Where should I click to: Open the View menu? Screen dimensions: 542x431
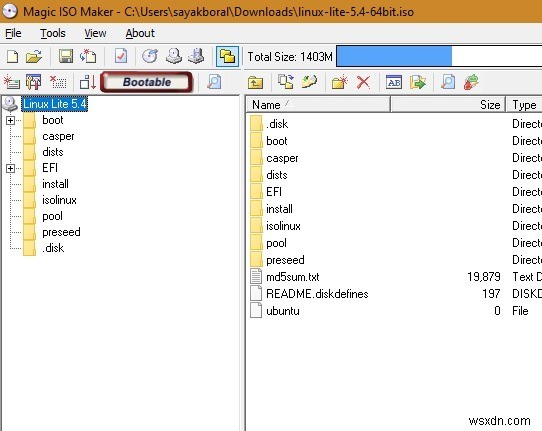(95, 33)
